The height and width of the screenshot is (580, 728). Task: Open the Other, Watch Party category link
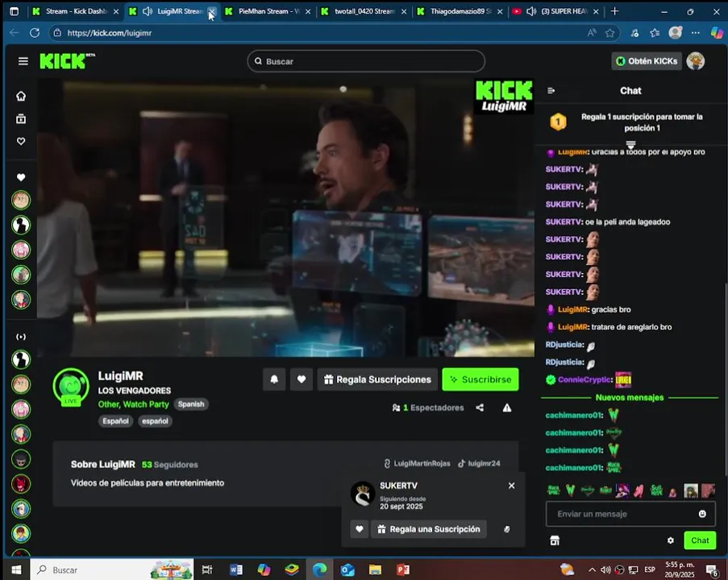(133, 404)
